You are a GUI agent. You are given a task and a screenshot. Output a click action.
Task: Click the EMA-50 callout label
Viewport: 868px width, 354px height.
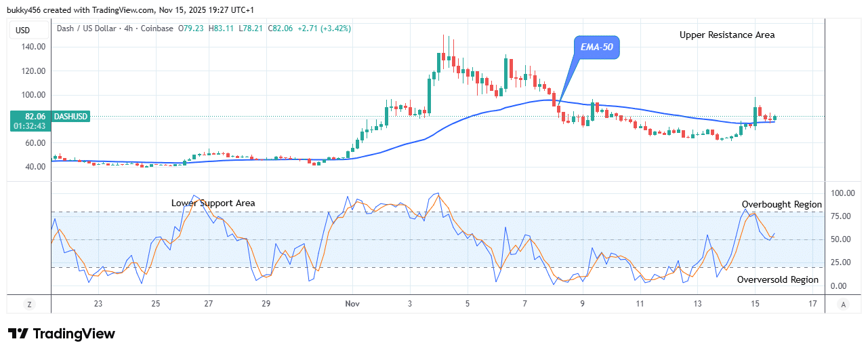tap(596, 47)
